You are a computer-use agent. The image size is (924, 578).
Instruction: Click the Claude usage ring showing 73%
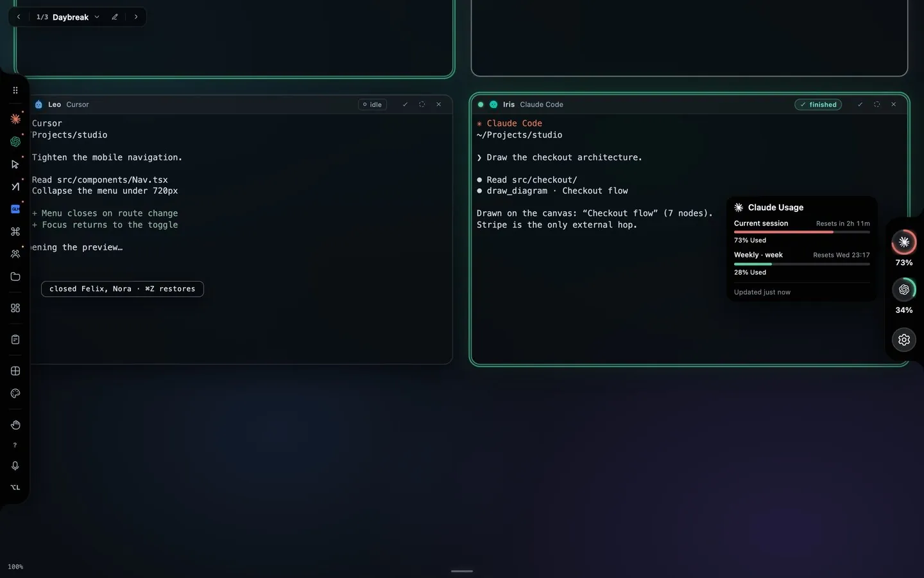click(x=904, y=242)
